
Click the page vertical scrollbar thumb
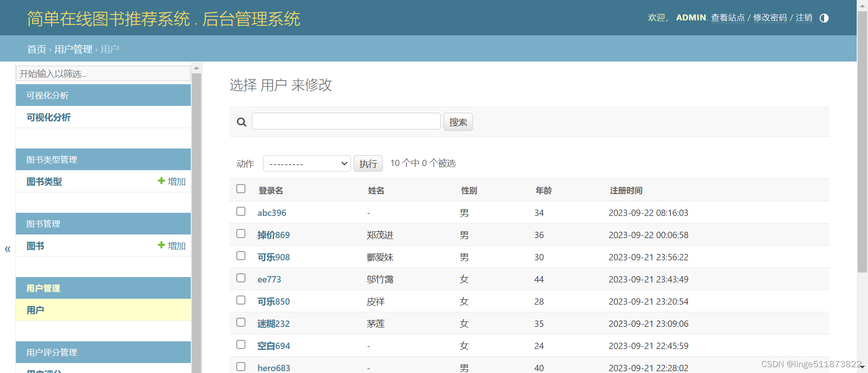click(x=862, y=141)
